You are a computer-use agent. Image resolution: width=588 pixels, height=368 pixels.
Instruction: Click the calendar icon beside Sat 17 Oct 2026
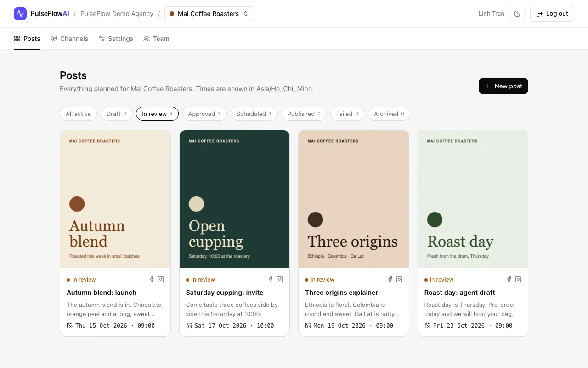[189, 326]
